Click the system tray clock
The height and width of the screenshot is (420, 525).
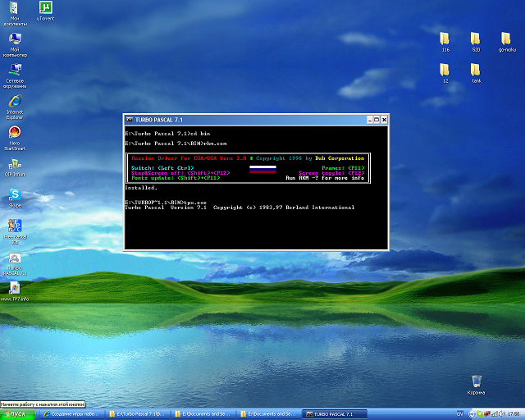(514, 414)
